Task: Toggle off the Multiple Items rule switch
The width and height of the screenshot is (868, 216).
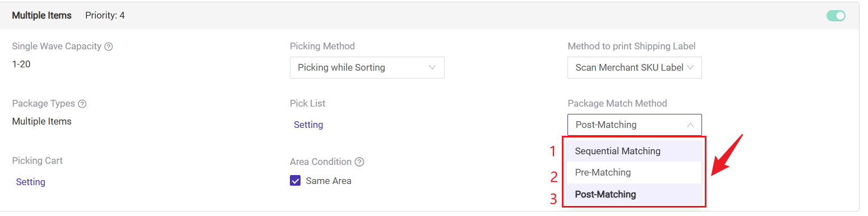Action: pyautogui.click(x=836, y=16)
